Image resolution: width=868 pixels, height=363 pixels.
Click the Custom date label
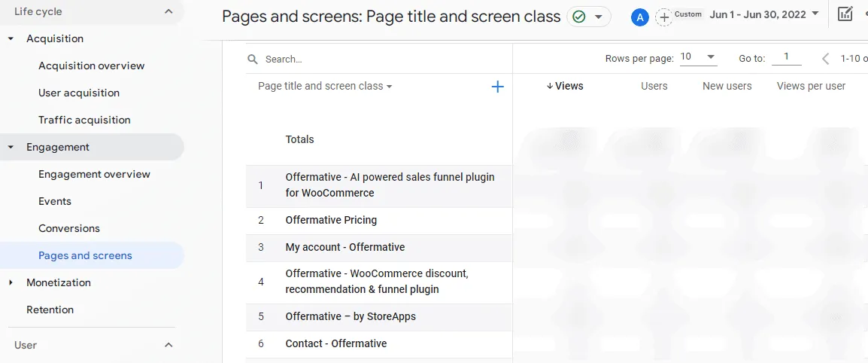pos(688,14)
